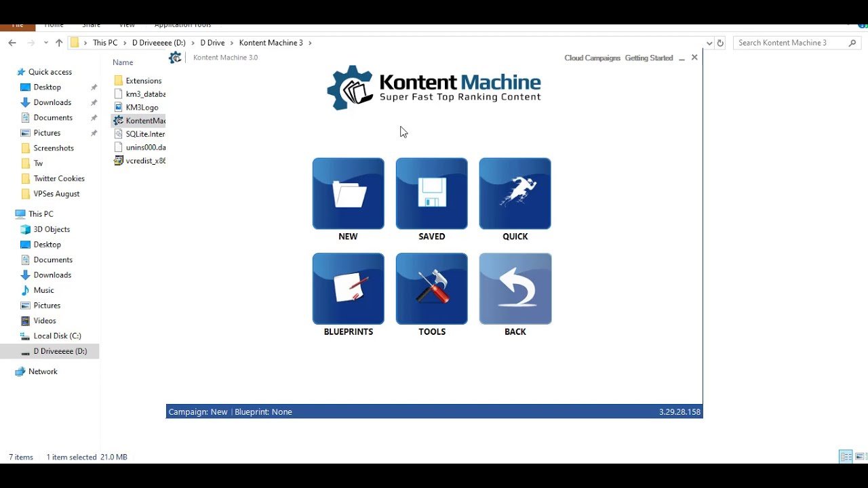Launch the QUICK campaign tile
The image size is (868, 488).
[515, 194]
